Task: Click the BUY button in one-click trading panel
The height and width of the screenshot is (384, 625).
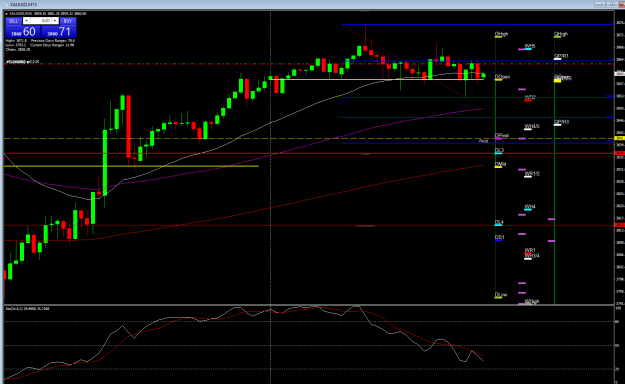Action: pos(68,21)
